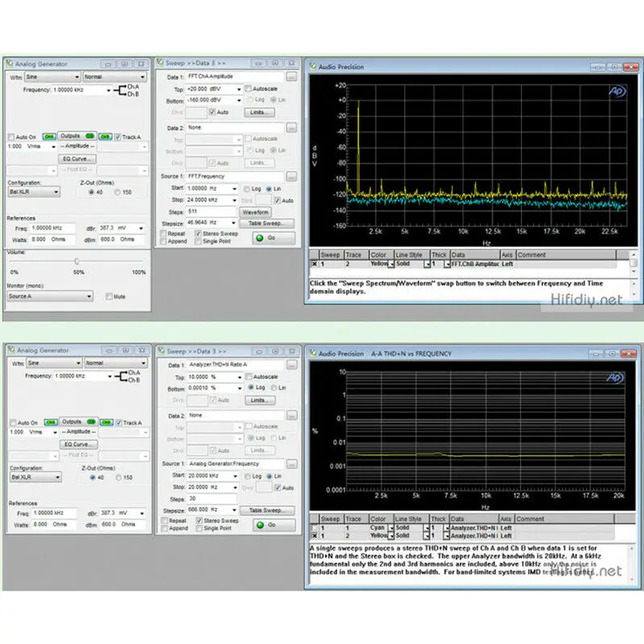This screenshot has width=644, height=644.
Task: Select Log radio next to 0.00010 % bottom field
Action: coord(250,387)
